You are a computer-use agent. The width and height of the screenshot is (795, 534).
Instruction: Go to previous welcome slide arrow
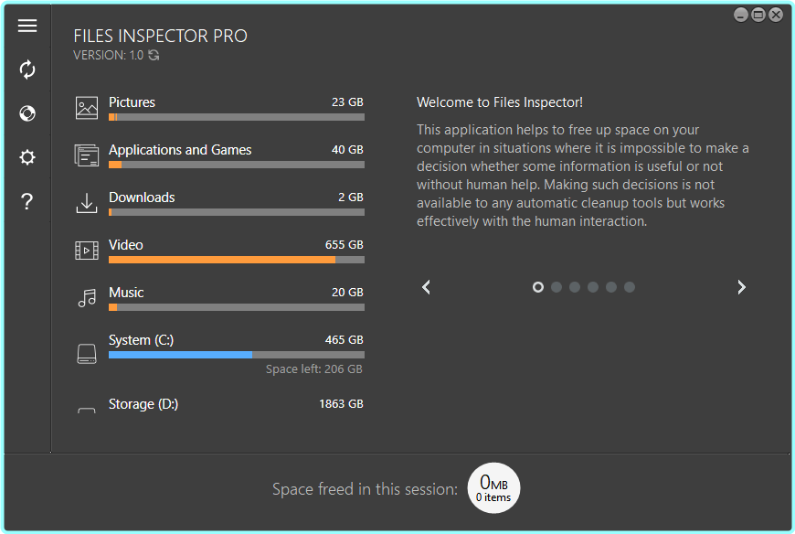click(x=427, y=287)
